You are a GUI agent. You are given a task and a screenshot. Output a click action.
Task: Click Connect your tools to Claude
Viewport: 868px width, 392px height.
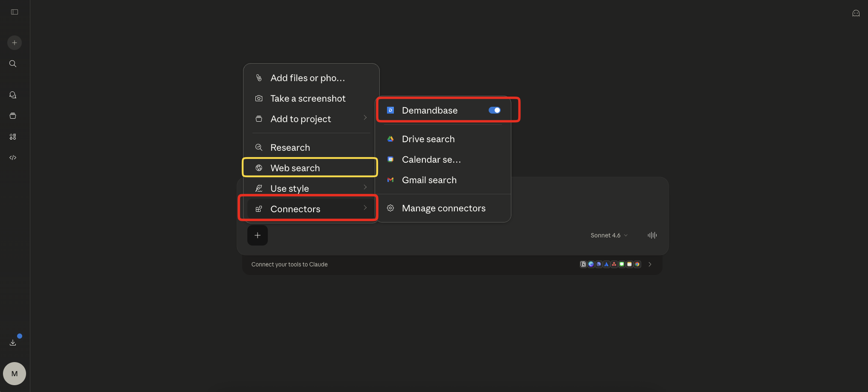coord(289,264)
